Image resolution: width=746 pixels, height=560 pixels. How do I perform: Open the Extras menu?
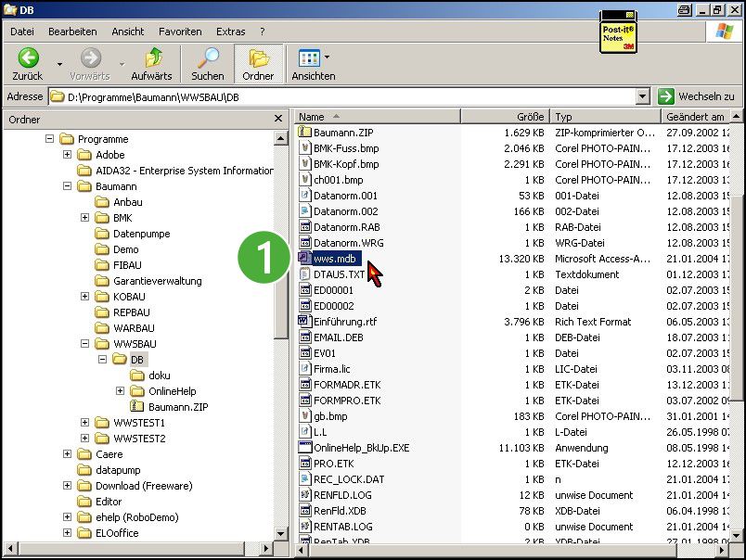tap(231, 32)
